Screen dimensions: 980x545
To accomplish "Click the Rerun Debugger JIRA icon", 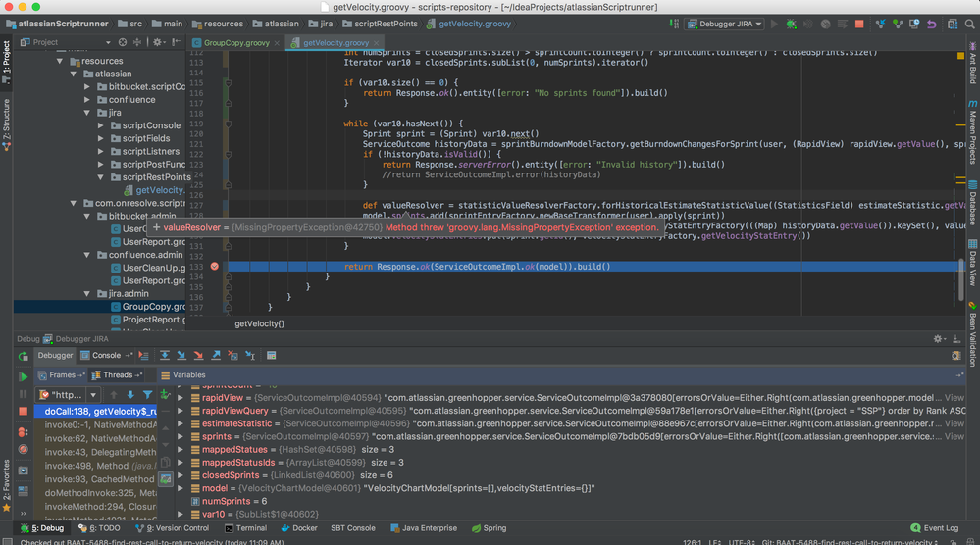I will pos(23,355).
